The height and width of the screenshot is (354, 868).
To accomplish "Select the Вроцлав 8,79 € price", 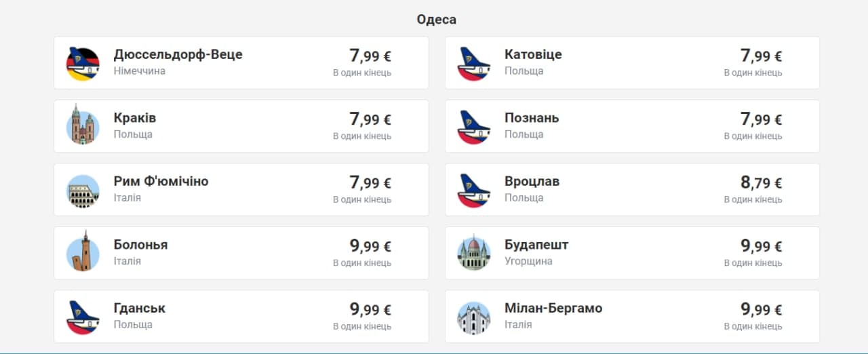I will pyautogui.click(x=762, y=183).
